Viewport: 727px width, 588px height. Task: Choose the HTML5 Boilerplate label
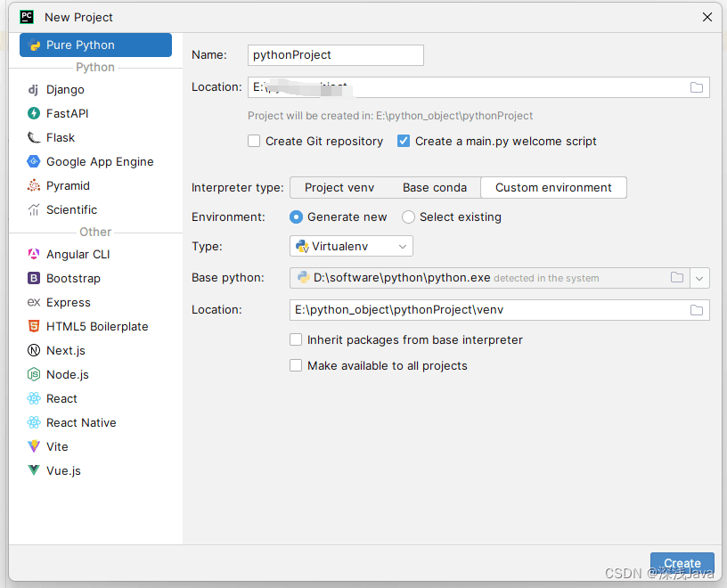[97, 326]
